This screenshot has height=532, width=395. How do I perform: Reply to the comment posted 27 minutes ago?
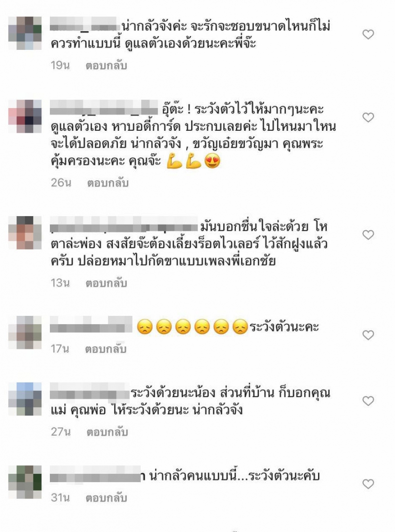107,432
